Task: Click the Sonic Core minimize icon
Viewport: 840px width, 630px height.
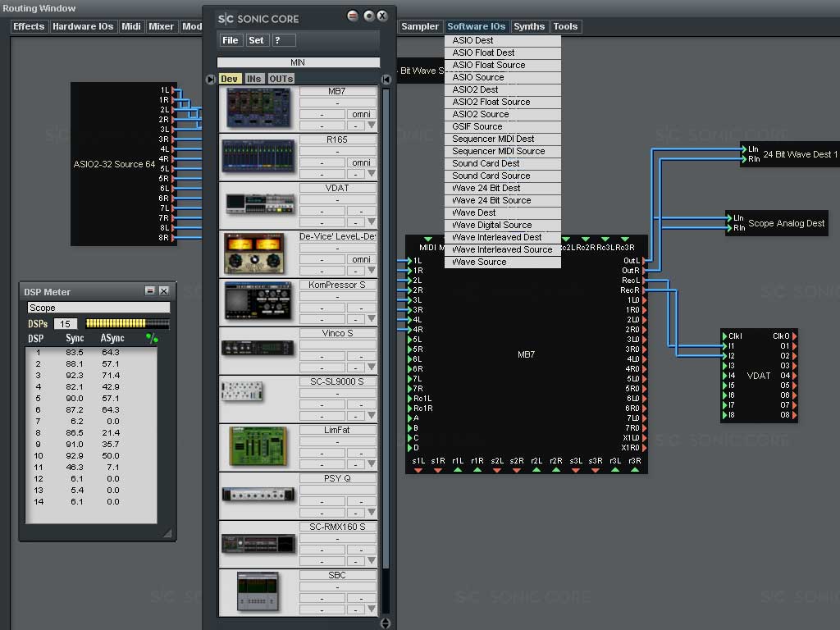Action: click(353, 16)
